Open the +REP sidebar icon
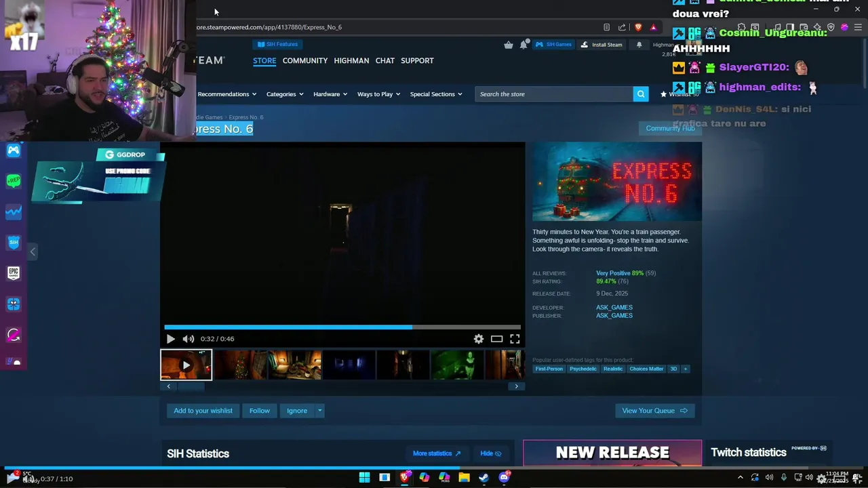This screenshot has width=868, height=488. tap(14, 181)
